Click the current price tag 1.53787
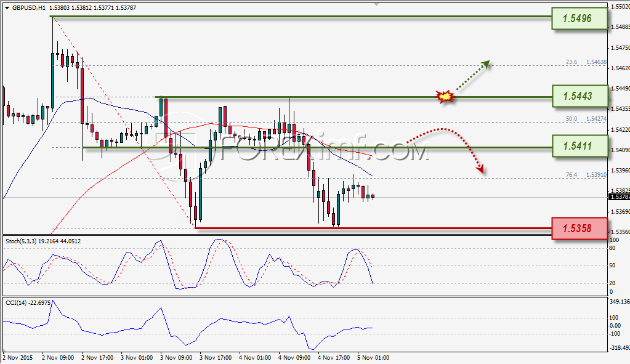The image size is (630, 364). 619,197
